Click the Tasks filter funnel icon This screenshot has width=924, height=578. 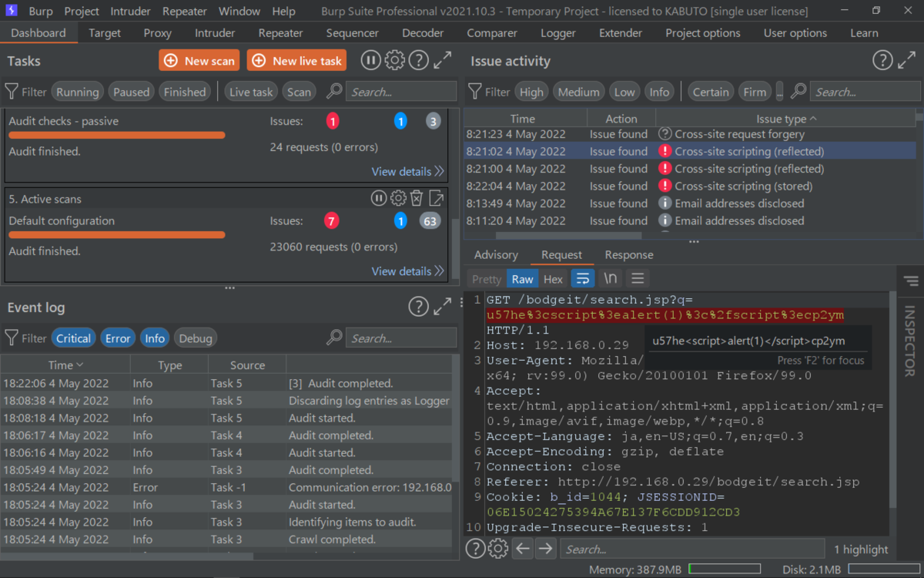[12, 91]
